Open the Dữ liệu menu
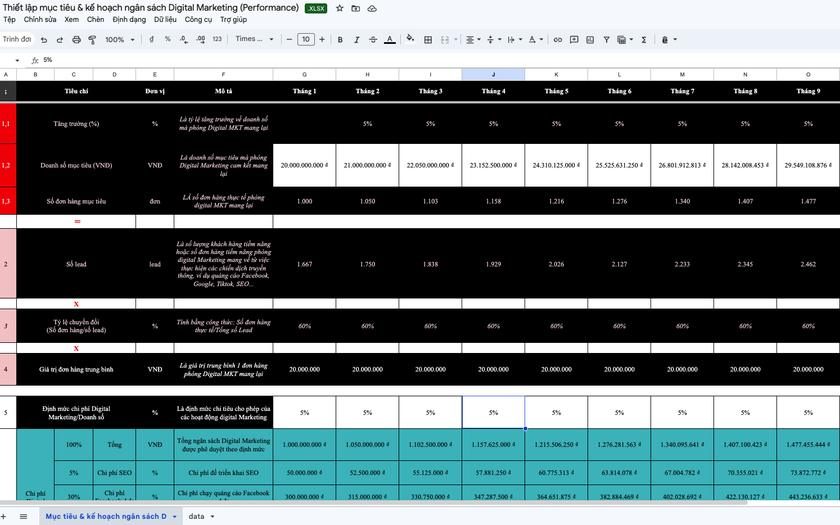Image resolution: width=840 pixels, height=525 pixels. [165, 19]
